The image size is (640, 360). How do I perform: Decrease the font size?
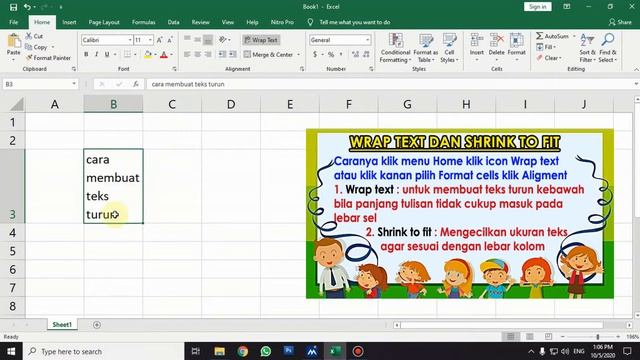(170, 40)
